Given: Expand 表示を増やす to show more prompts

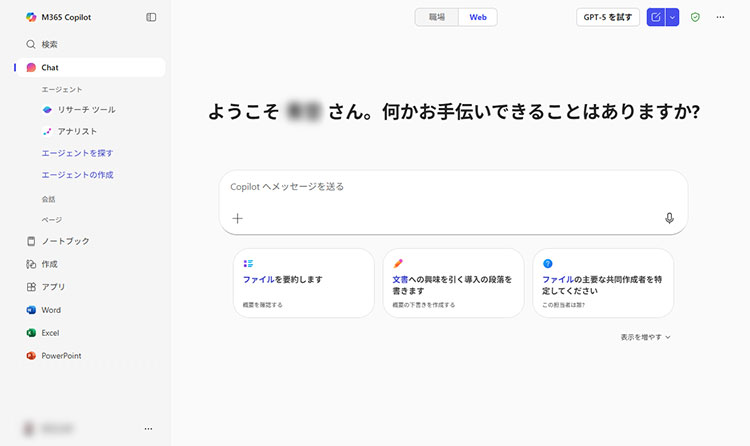Looking at the screenshot, I should (x=645, y=337).
